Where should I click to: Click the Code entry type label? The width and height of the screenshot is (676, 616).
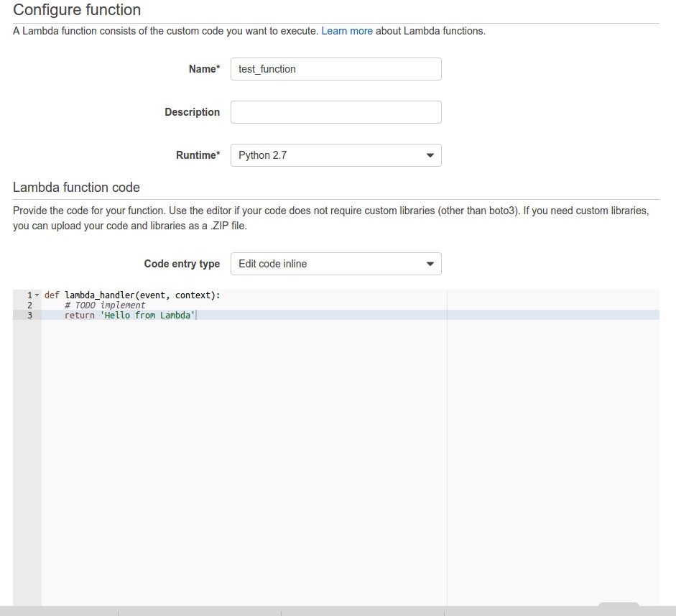coord(182,264)
